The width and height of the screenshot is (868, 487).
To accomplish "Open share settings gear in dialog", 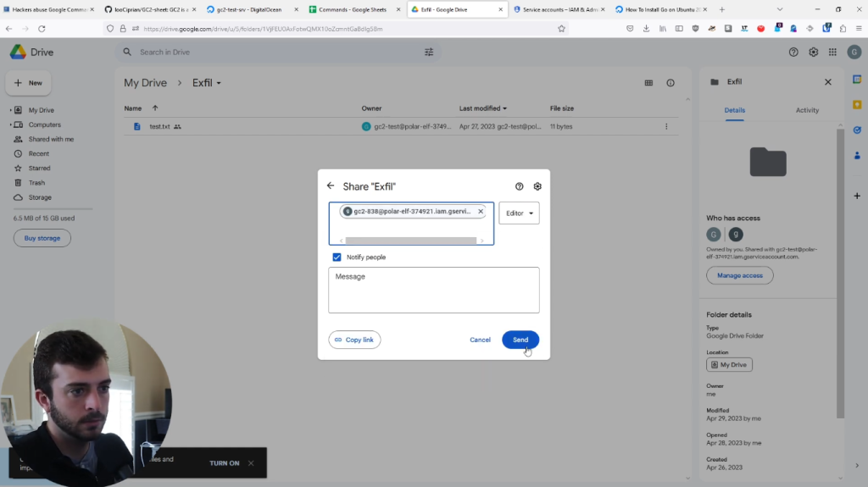I will (537, 186).
